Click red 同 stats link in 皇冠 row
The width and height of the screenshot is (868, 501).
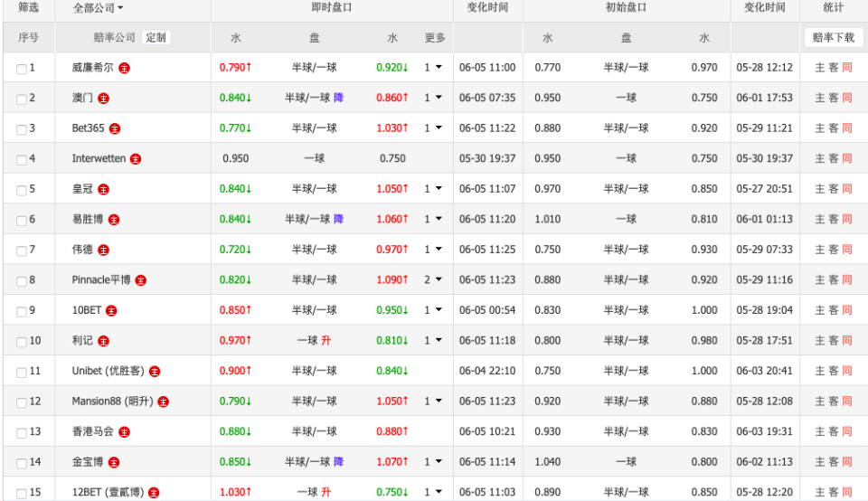tap(847, 189)
